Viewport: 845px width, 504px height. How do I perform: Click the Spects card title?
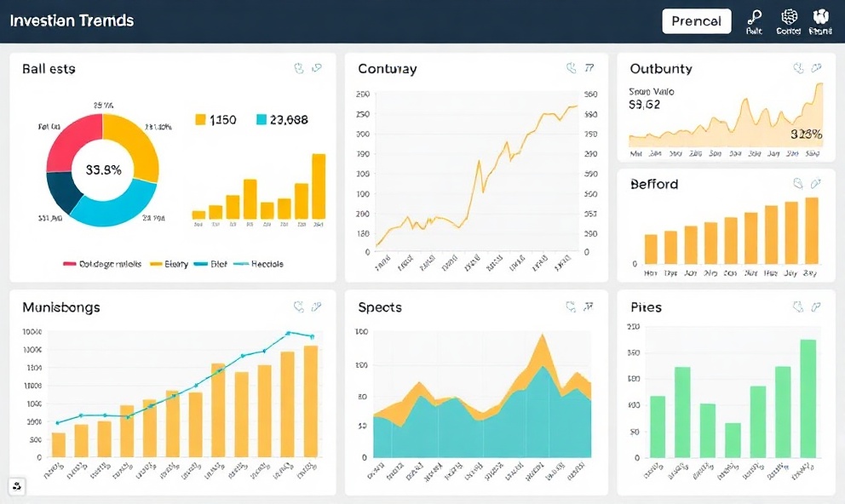tap(380, 307)
